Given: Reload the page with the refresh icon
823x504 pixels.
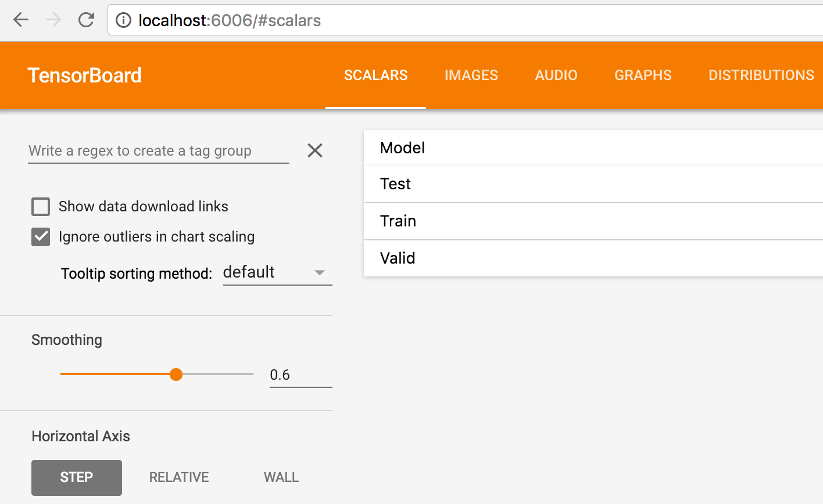Looking at the screenshot, I should (86, 20).
